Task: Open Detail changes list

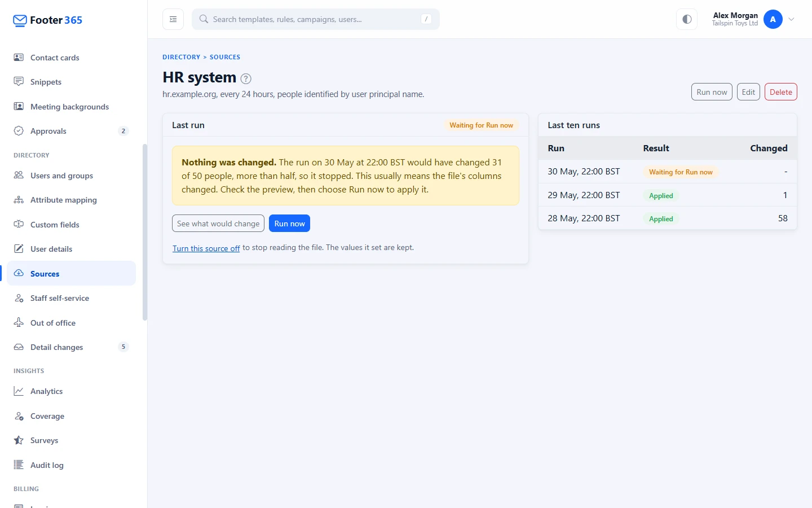Action: point(71,347)
